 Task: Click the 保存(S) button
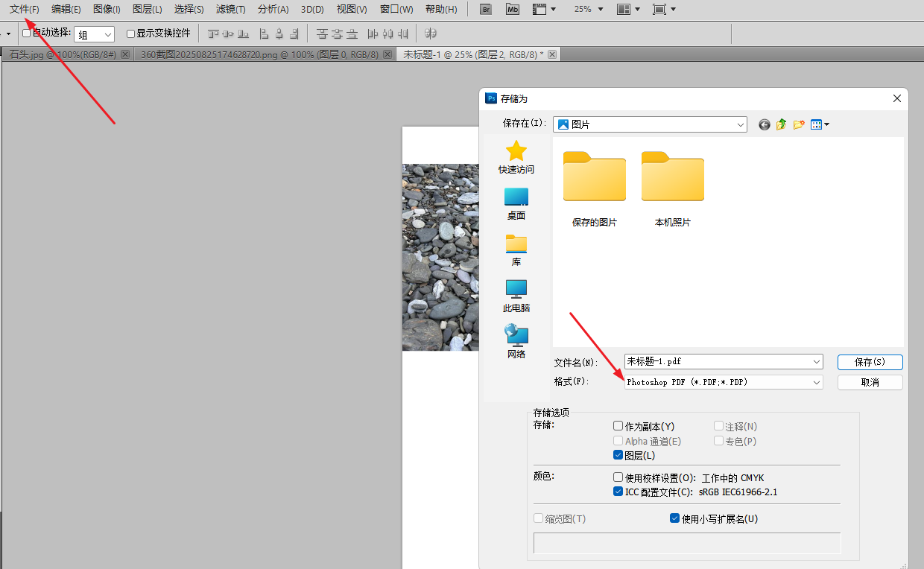pyautogui.click(x=870, y=362)
